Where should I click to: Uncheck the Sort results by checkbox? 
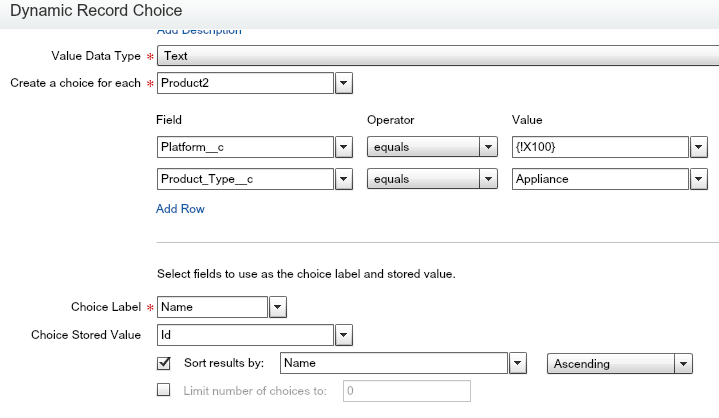165,363
